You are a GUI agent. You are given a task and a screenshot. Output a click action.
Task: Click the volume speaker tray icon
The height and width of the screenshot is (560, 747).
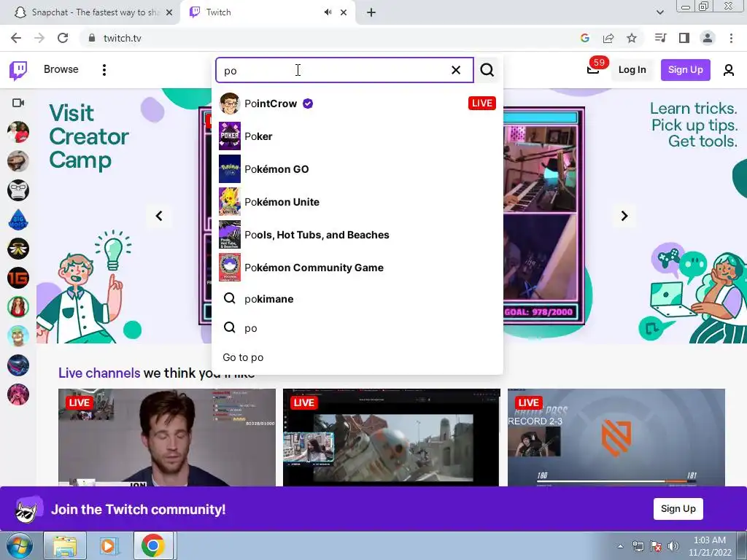[673, 546]
